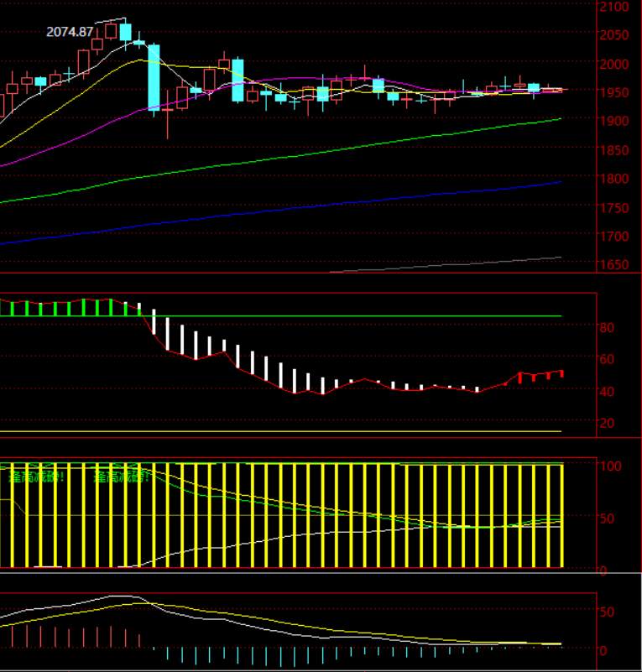Select the 60 level on oscillator axis
This screenshot has width=642, height=672.
coord(607,359)
